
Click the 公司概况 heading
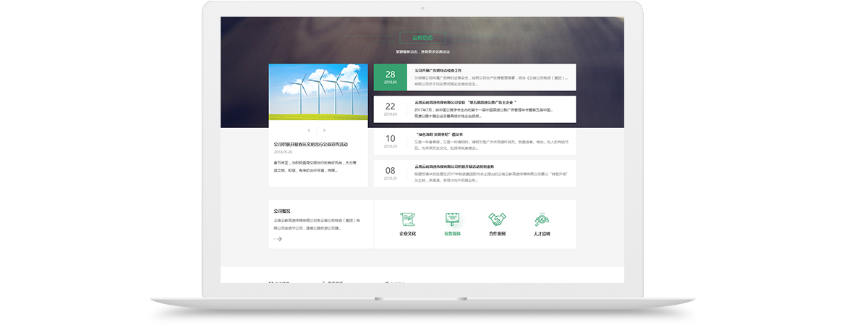point(282,211)
